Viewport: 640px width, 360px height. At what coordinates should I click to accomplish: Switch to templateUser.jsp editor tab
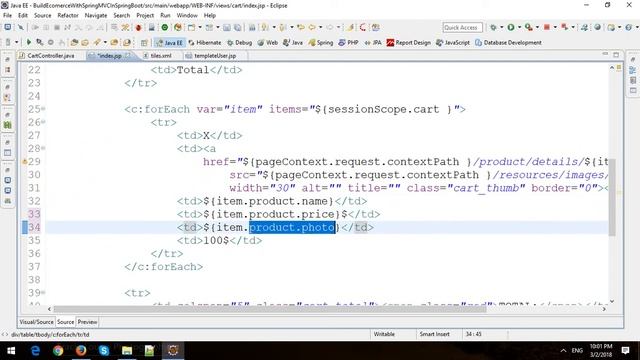(211, 56)
